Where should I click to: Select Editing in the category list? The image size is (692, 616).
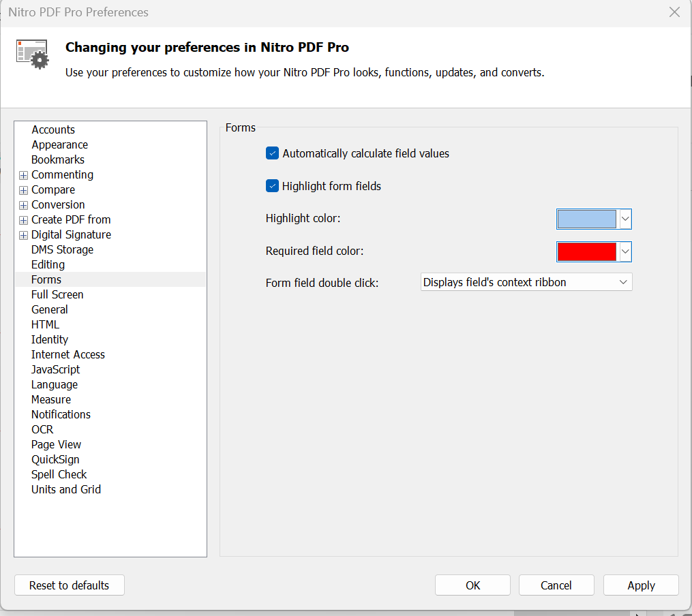(x=48, y=264)
